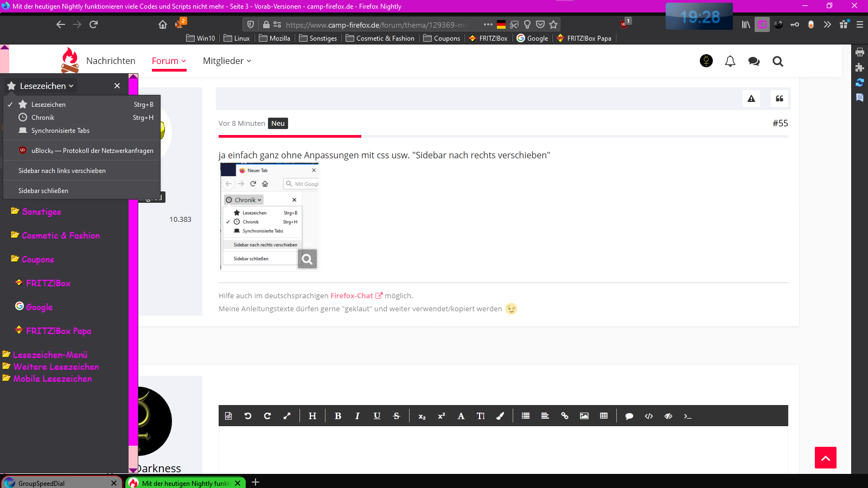Viewport: 868px width, 488px height.
Task: Toggle underline formatting in editor
Action: pos(377,416)
